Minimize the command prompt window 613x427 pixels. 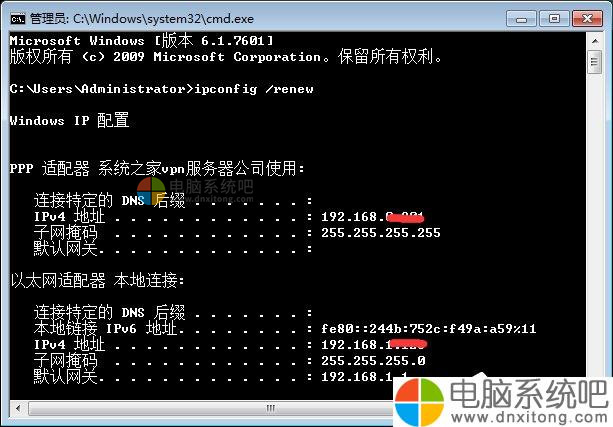pos(521,18)
